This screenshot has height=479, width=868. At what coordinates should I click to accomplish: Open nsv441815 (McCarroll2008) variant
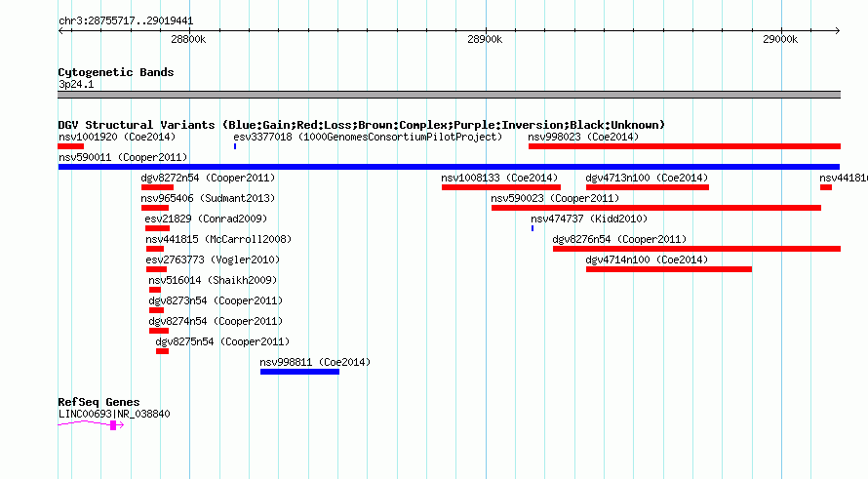(x=218, y=239)
